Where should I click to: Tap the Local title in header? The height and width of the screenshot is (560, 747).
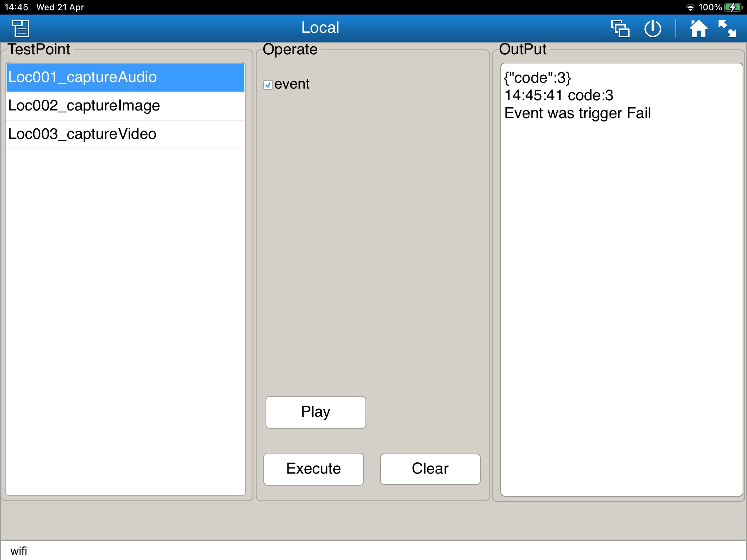320,28
